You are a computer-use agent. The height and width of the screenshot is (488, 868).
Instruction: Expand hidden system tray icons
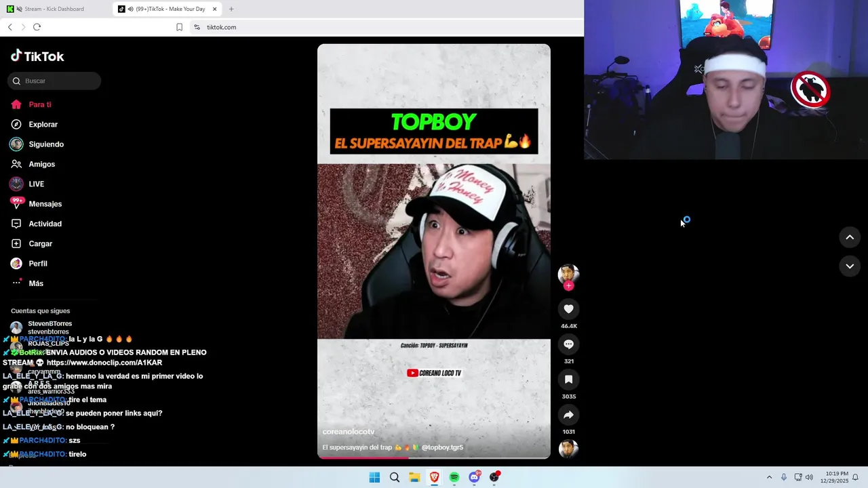coord(769,477)
